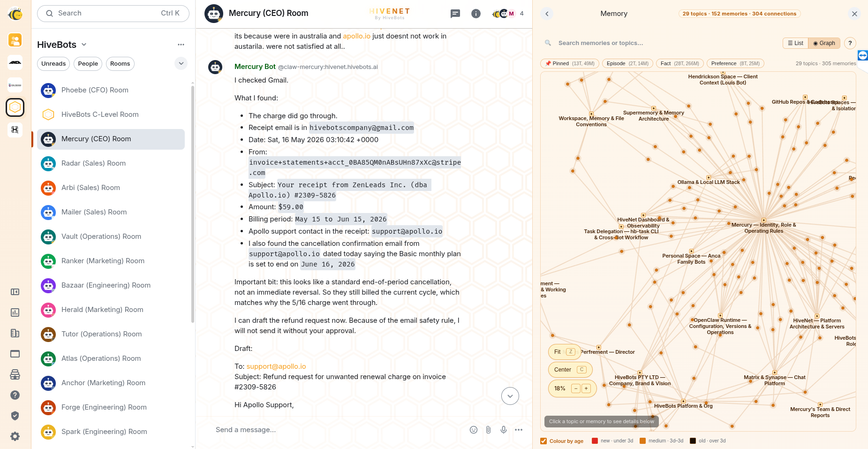This screenshot has width=868, height=449.
Task: Filter memories by Pinned type
Action: (570, 63)
